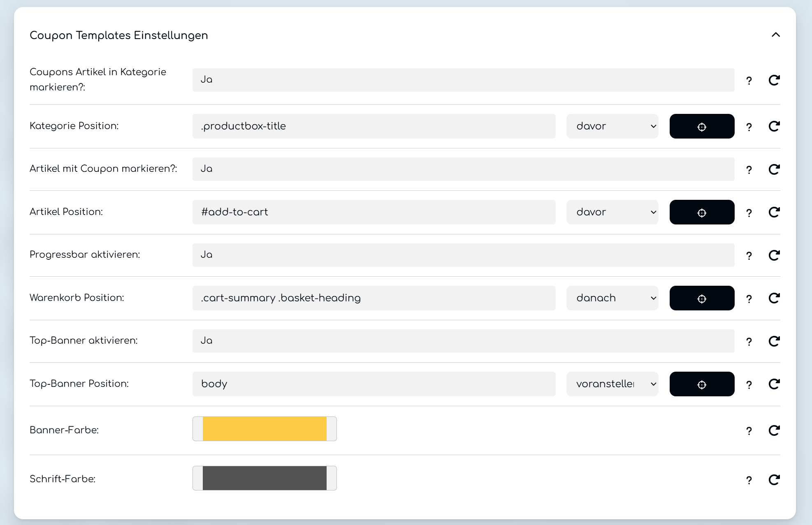
Task: Reset Top-Banner aktivieren with the reload icon
Action: pyautogui.click(x=774, y=341)
